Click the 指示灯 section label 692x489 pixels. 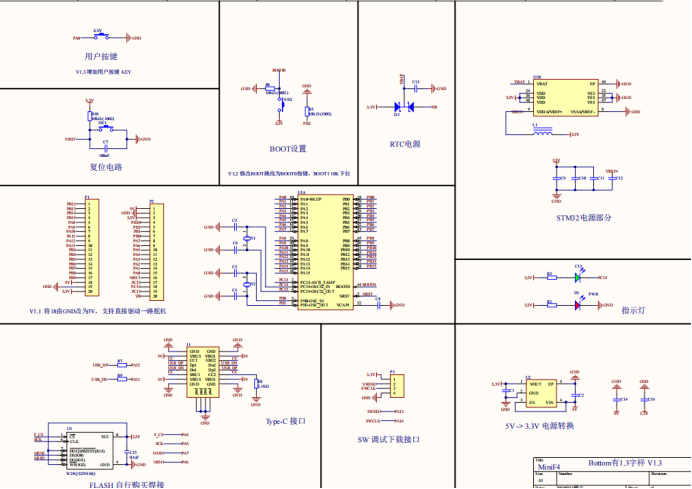(633, 310)
